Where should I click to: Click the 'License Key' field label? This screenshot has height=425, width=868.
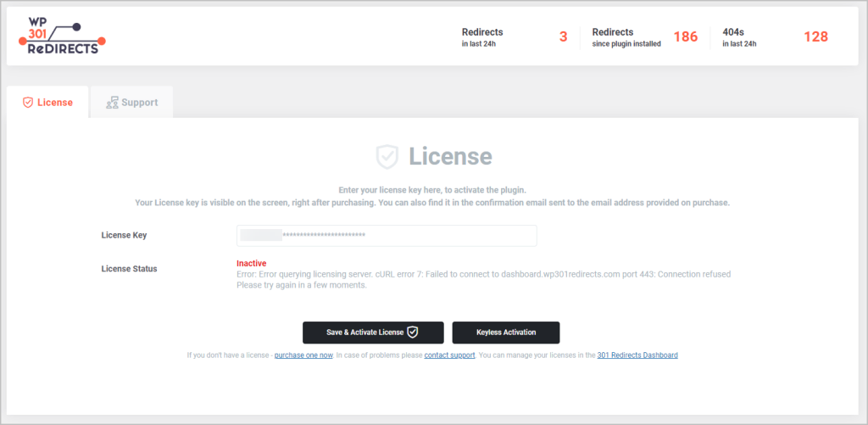[124, 235]
